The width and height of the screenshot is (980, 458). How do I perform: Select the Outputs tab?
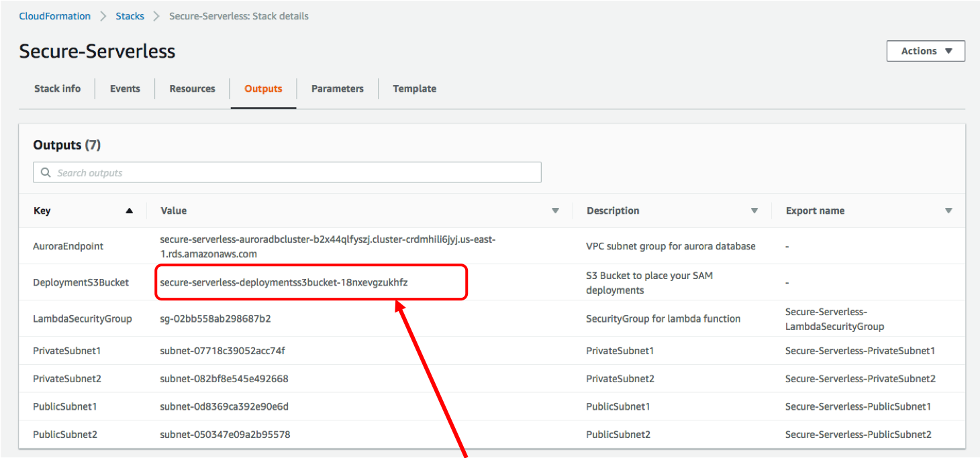tap(263, 89)
